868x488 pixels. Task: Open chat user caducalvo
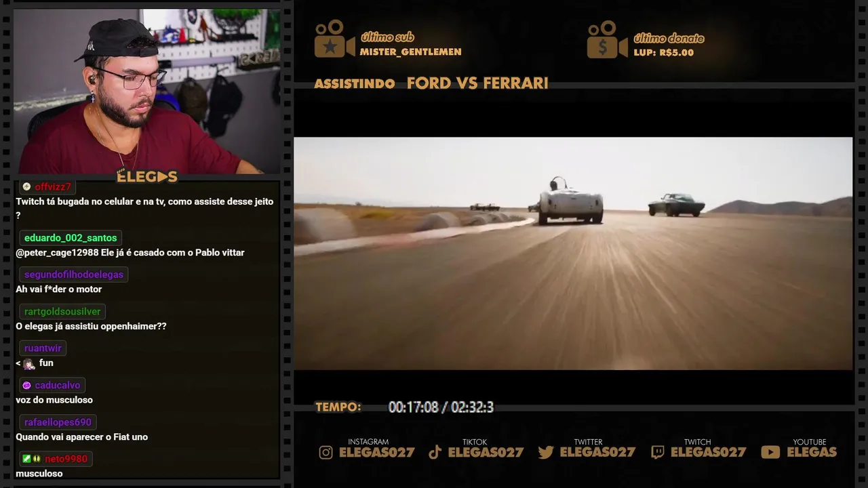58,385
